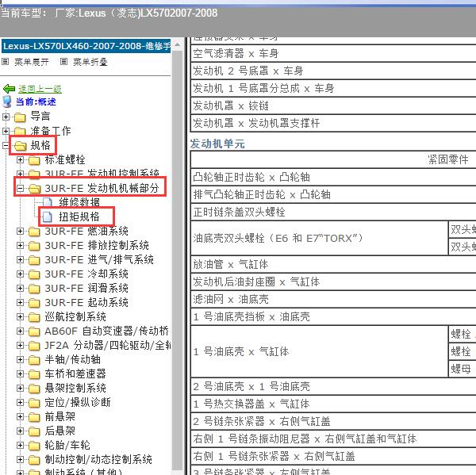
Task: Click the 前悬架 folder icon
Action: point(34,417)
